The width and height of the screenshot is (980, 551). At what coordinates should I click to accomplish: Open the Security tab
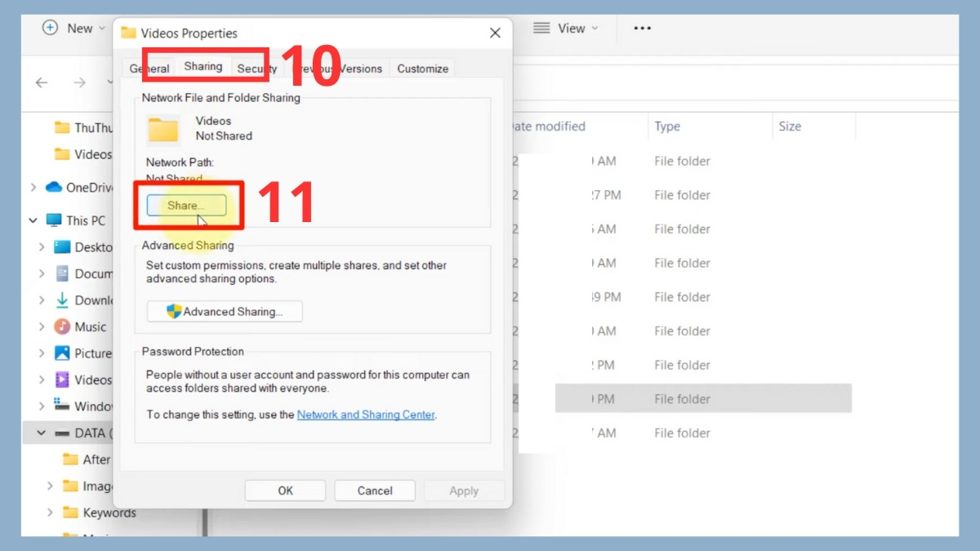point(256,69)
